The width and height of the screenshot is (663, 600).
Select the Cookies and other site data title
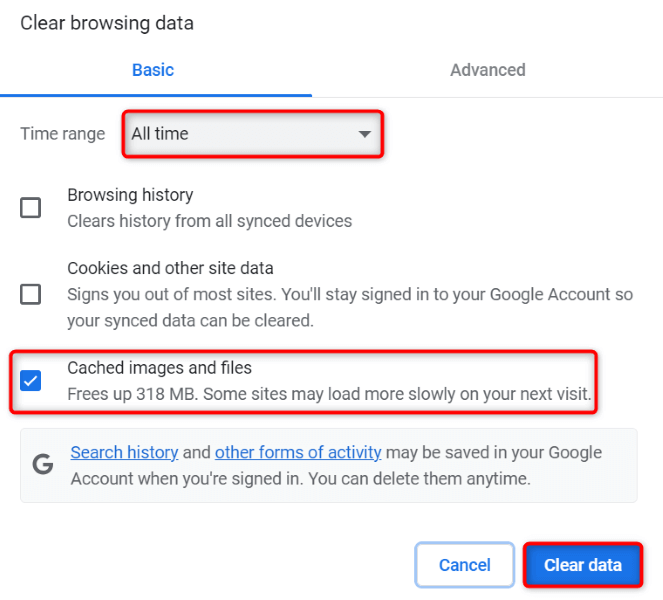(170, 268)
